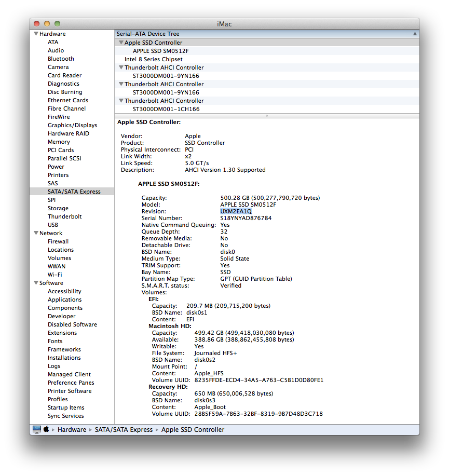Image resolution: width=449 pixels, height=476 pixels.
Task: Select Extensions in the sidebar
Action: tap(62, 333)
